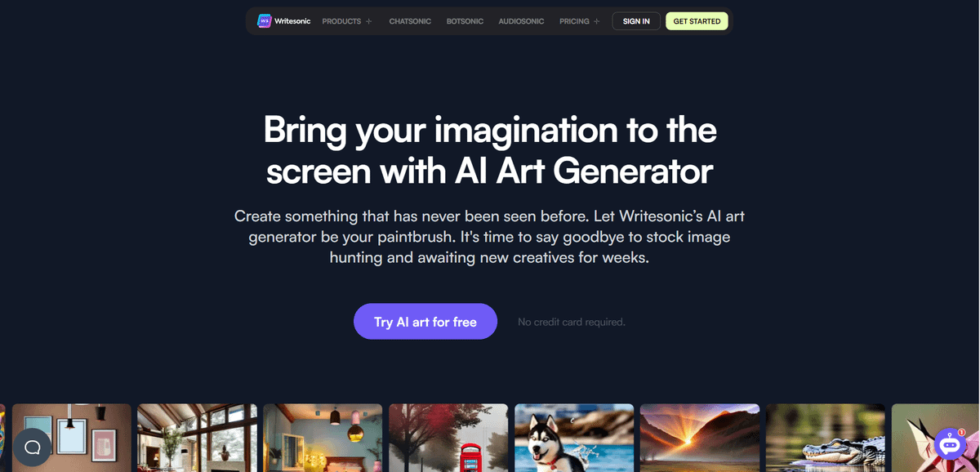Open the chatbot robot icon with notification
The image size is (980, 472).
click(x=951, y=445)
